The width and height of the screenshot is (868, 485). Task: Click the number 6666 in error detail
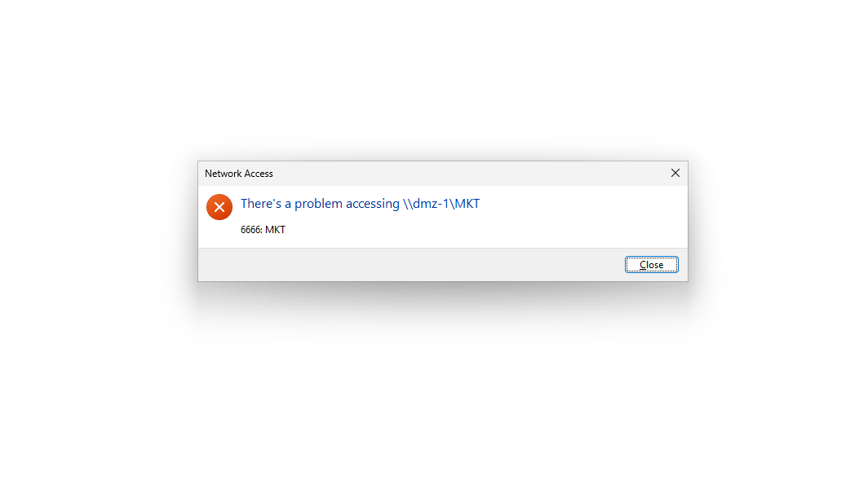point(250,230)
